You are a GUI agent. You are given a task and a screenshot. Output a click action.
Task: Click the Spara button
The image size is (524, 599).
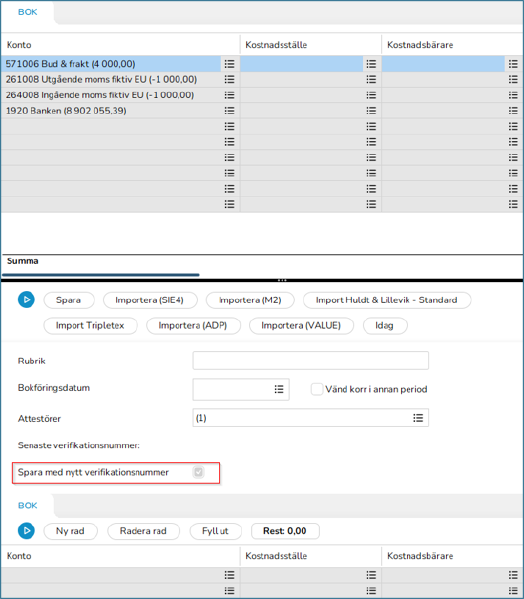coord(69,300)
